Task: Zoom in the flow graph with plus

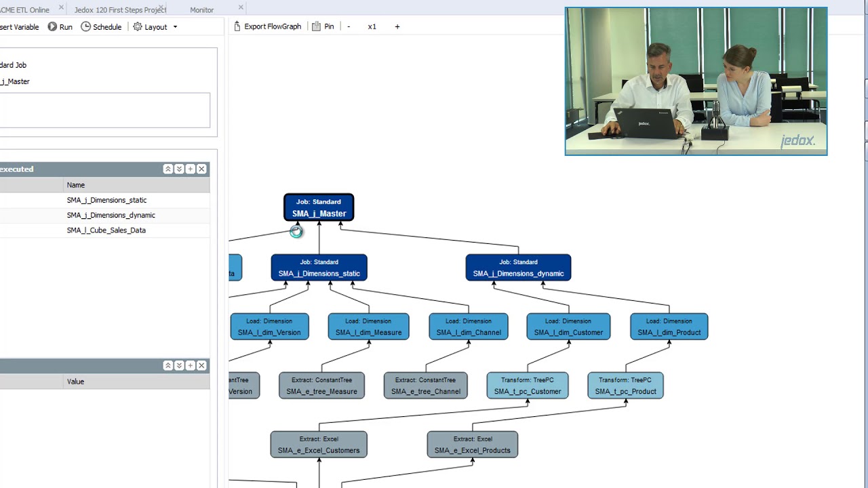Action: [x=397, y=26]
